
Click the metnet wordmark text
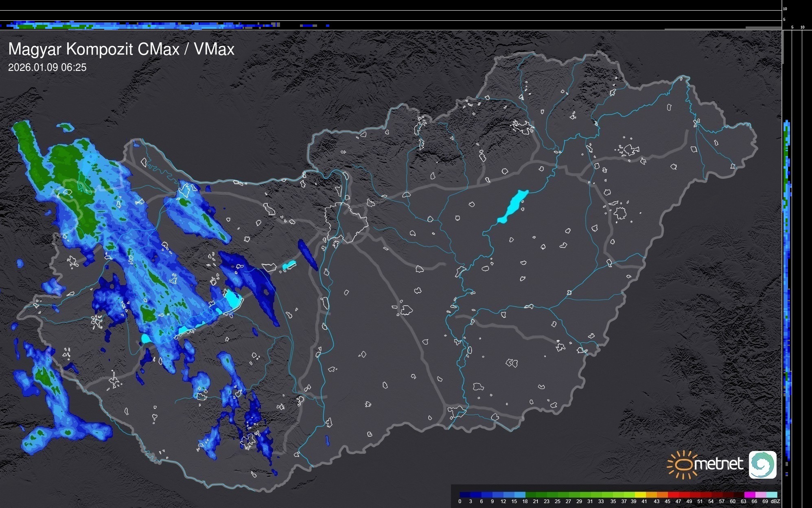click(x=718, y=464)
